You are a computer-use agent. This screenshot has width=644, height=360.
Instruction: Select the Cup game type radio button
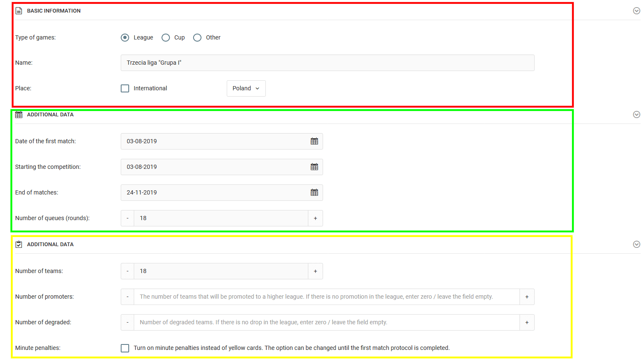point(166,38)
